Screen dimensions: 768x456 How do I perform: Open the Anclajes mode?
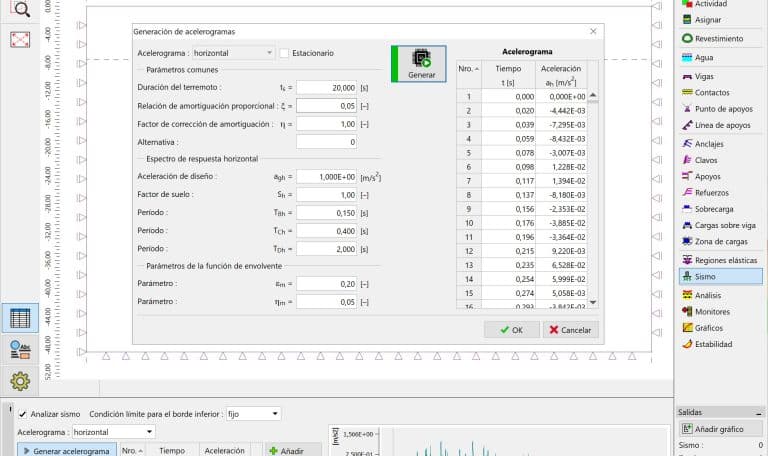click(x=721, y=144)
